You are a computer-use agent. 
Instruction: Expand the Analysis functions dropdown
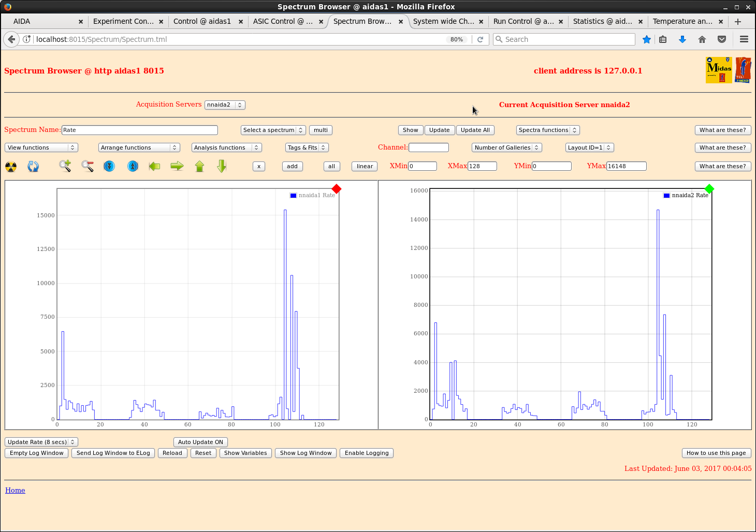(227, 147)
